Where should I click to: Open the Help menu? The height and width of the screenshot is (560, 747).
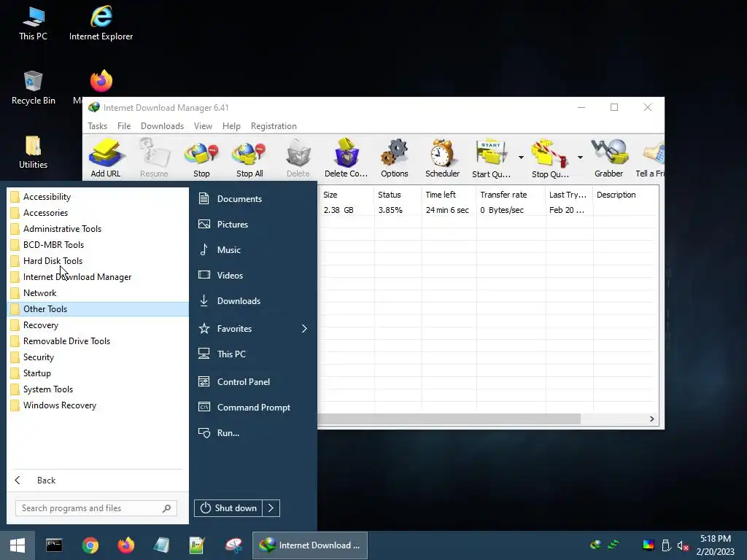231,126
